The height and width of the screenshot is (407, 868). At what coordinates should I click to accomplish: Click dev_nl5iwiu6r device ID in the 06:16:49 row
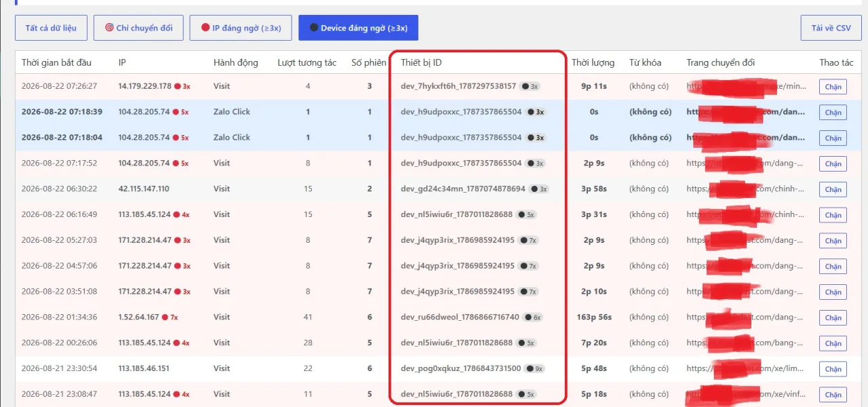[x=457, y=214]
